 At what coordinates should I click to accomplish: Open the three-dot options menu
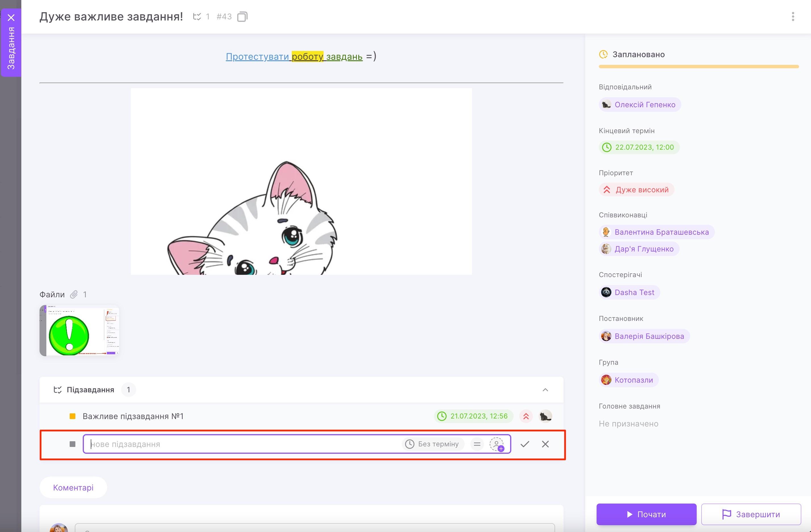[x=793, y=17]
